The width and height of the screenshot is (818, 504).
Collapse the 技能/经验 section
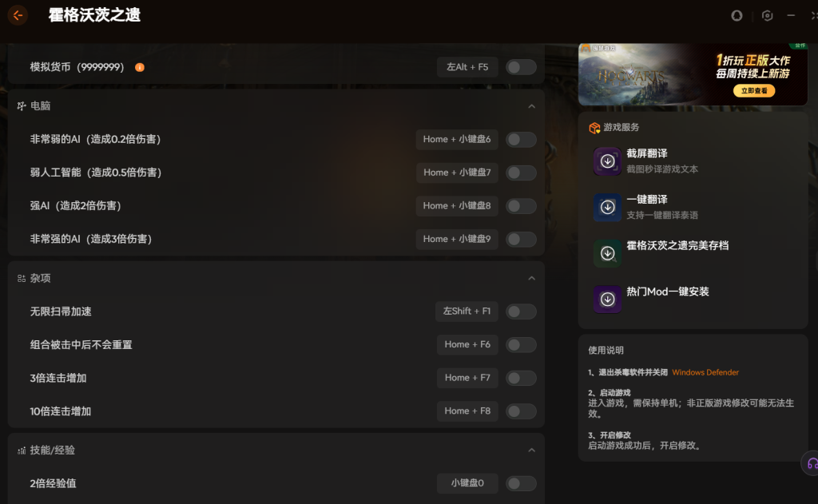pyautogui.click(x=531, y=450)
